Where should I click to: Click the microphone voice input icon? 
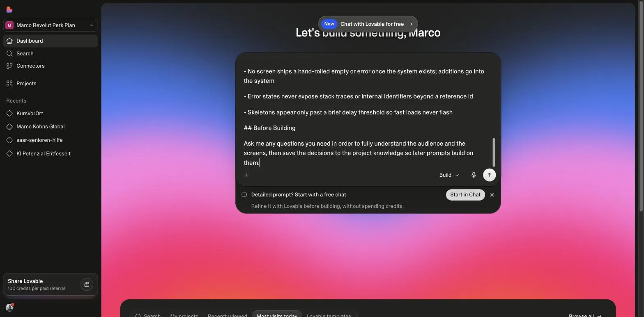coord(474,175)
